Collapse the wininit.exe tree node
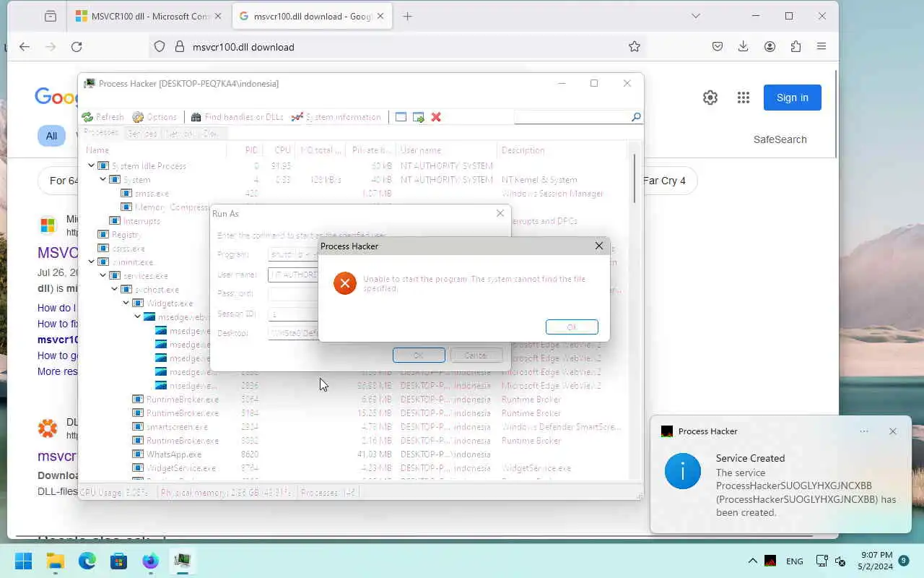Screen dimensions: 924x578 91,262
